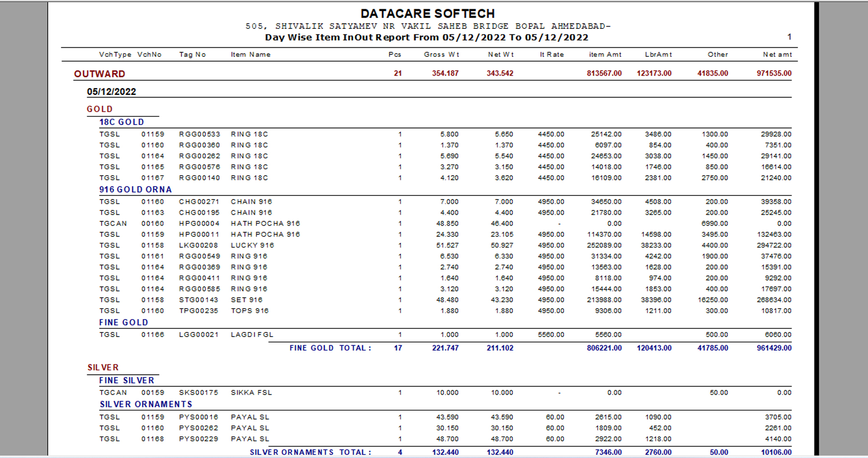This screenshot has width=868, height=458.
Task: Click the Gross Wt column header
Action: (441, 55)
